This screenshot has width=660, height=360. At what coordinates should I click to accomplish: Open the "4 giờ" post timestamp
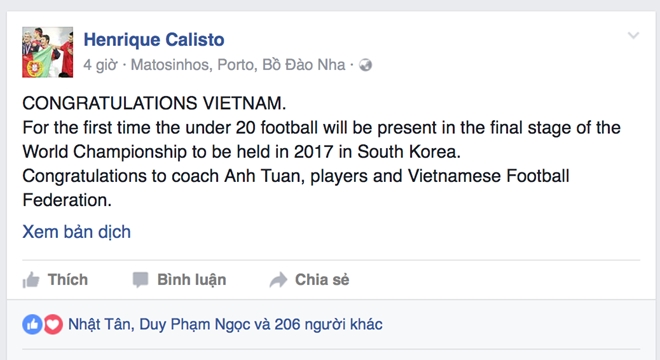click(100, 65)
